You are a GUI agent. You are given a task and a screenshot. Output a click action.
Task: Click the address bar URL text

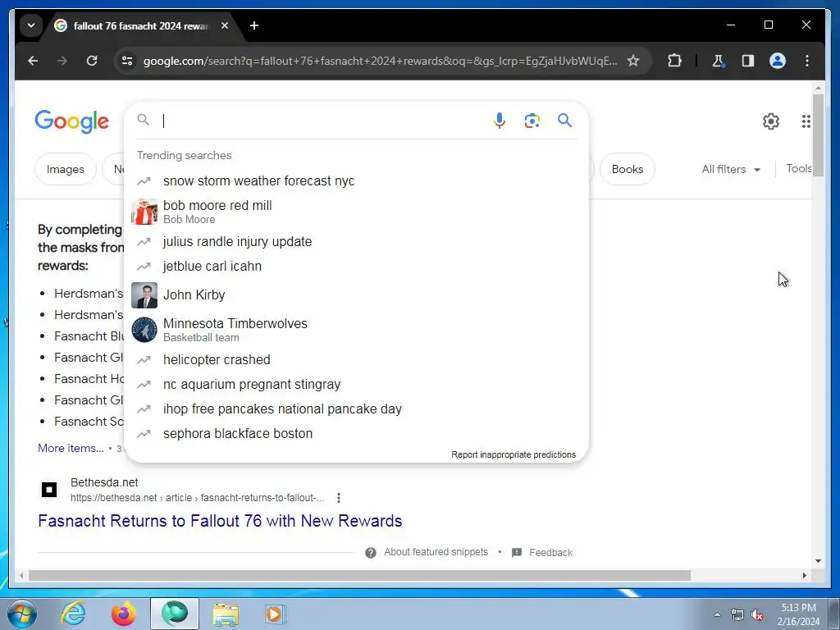[x=380, y=61]
